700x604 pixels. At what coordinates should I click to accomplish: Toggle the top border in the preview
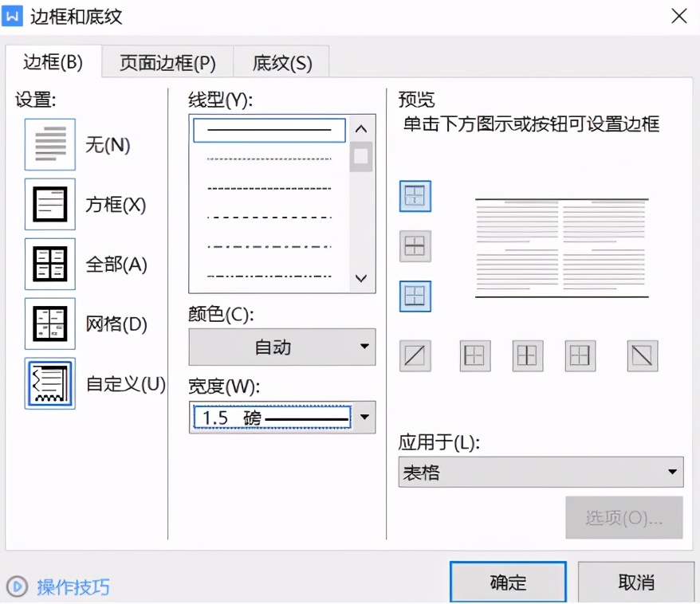point(415,195)
